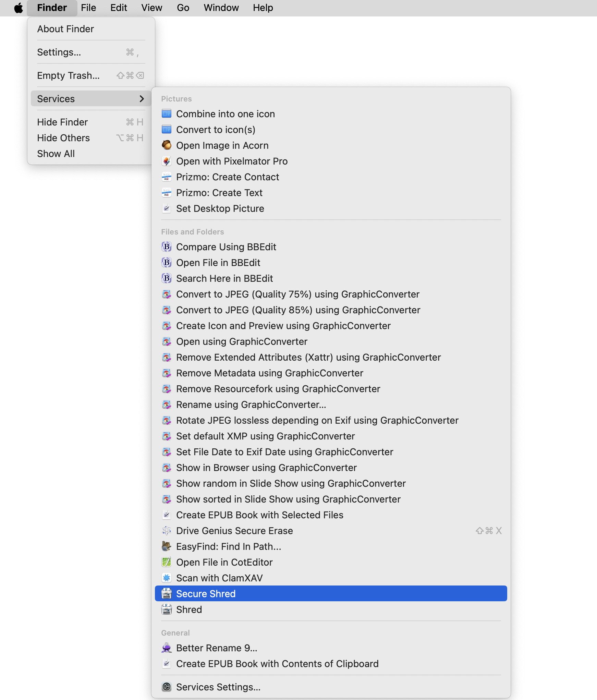Viewport: 597px width, 700px height.
Task: Click the BBEdit icon beside Search Here in BBEdit
Action: (167, 278)
